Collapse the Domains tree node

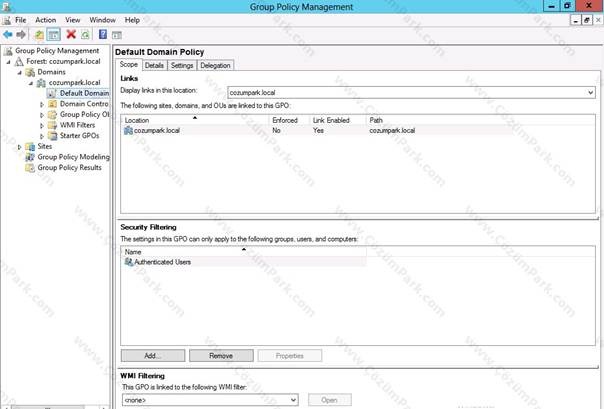click(19, 72)
